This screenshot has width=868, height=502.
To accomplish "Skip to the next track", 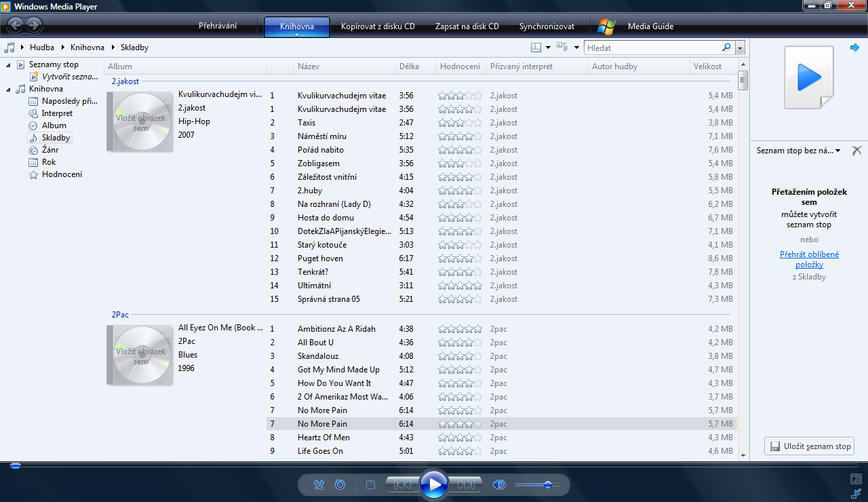I will [x=465, y=485].
